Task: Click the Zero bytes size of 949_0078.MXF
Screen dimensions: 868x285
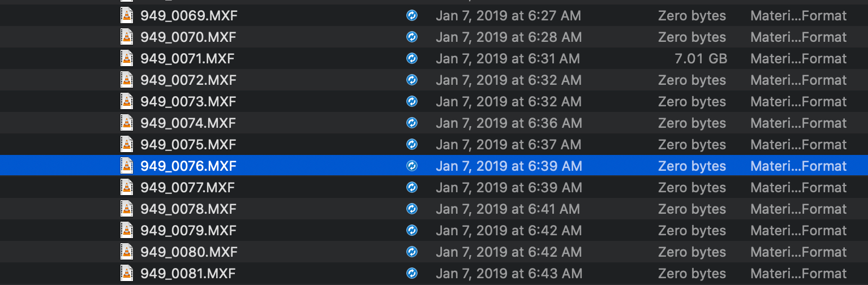Action: pyautogui.click(x=691, y=209)
